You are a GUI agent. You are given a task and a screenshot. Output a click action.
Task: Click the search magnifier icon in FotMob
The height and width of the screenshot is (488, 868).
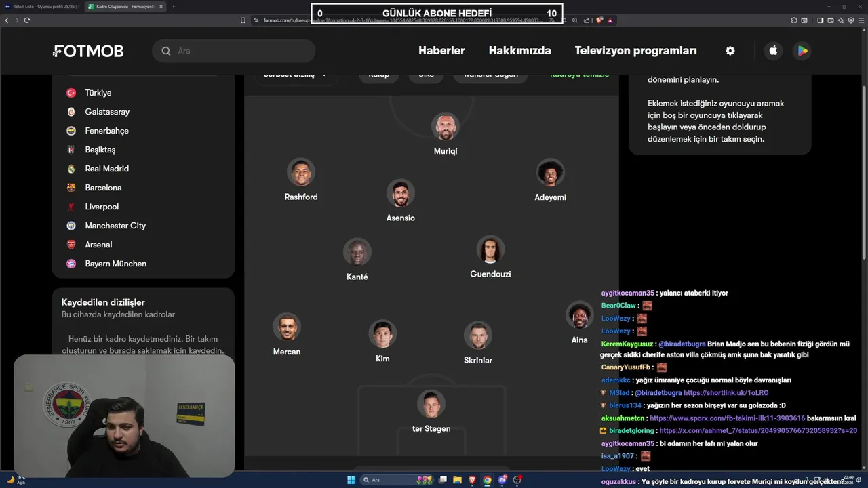[166, 51]
